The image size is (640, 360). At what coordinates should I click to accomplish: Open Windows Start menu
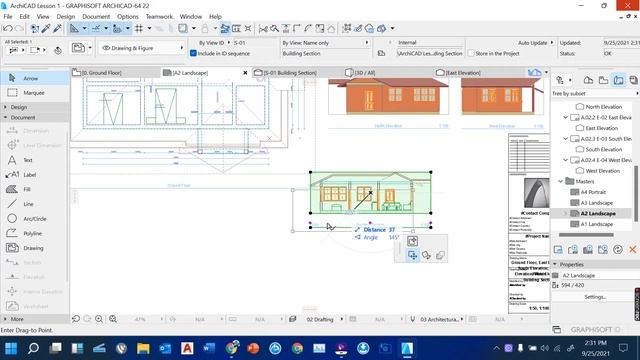11,348
